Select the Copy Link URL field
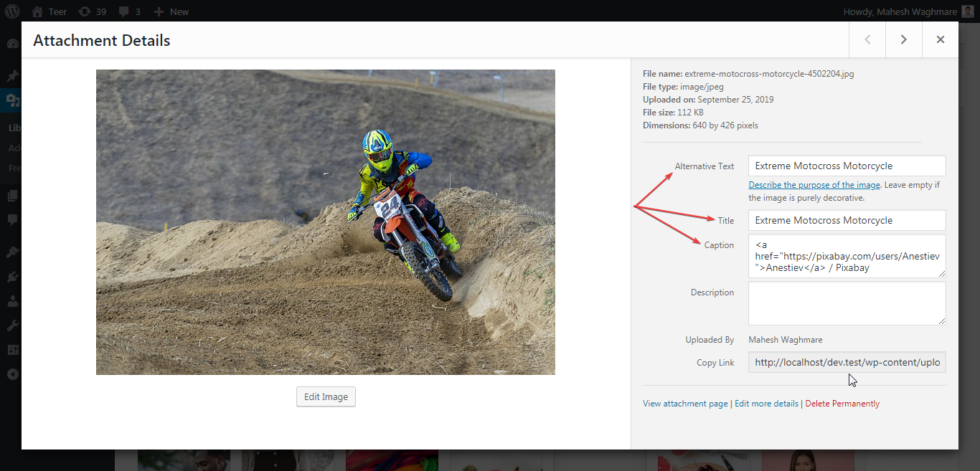Screen dimensions: 980x471 click(x=847, y=362)
